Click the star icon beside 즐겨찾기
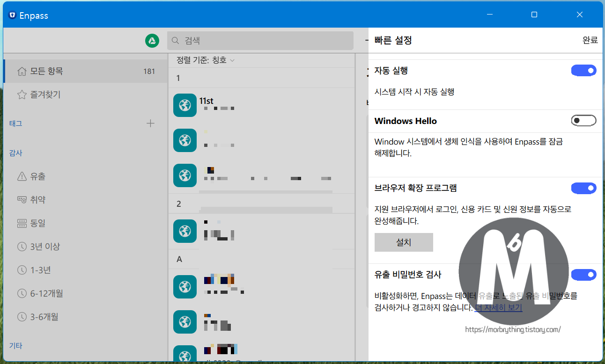This screenshot has width=605, height=364. coord(22,95)
